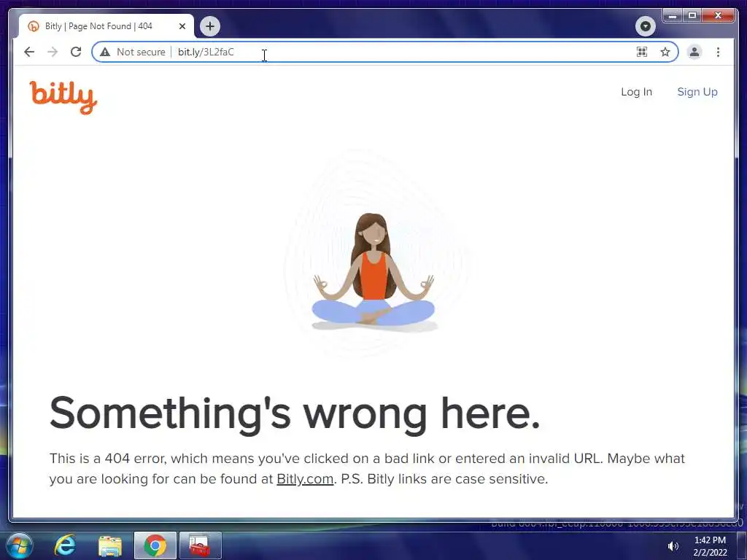747x560 pixels.
Task: Go back using the browser back arrow
Action: 29,52
